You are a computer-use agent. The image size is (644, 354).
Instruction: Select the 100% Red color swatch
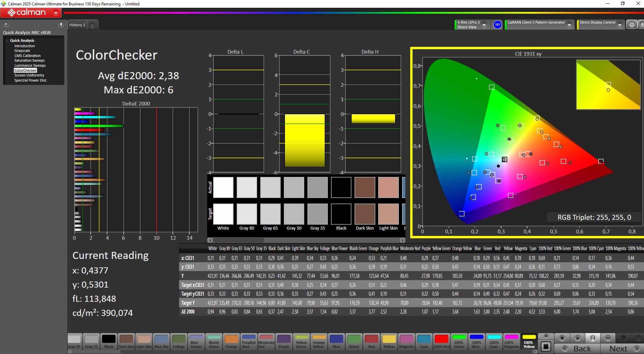[x=441, y=341]
